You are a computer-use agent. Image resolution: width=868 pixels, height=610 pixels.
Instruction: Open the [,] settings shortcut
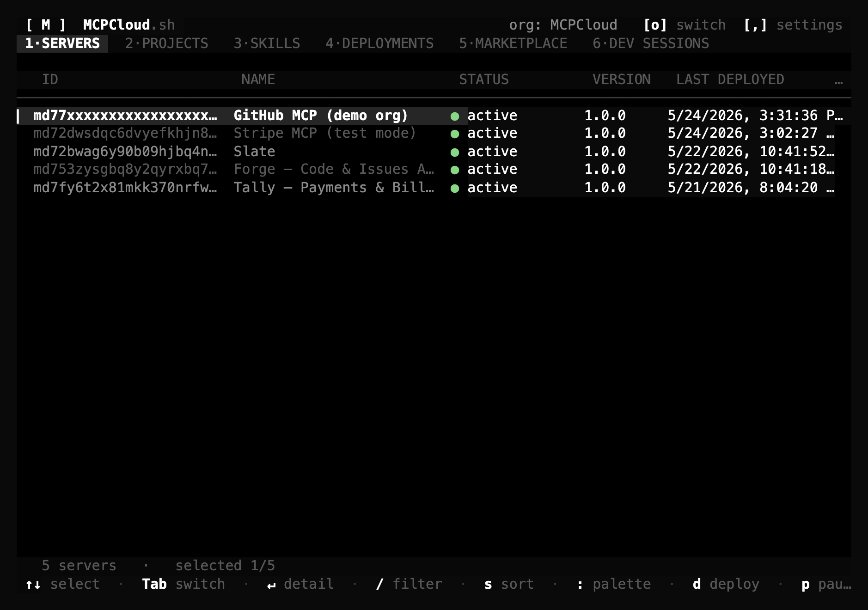pos(793,25)
